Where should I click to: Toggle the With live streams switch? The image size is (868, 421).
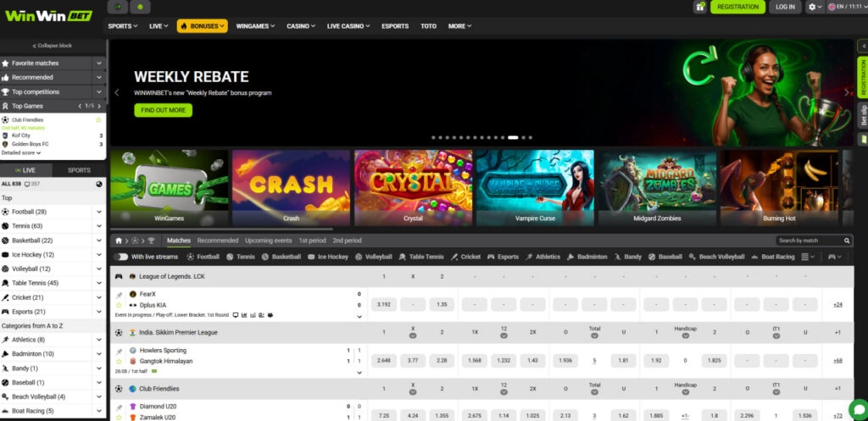tap(120, 257)
